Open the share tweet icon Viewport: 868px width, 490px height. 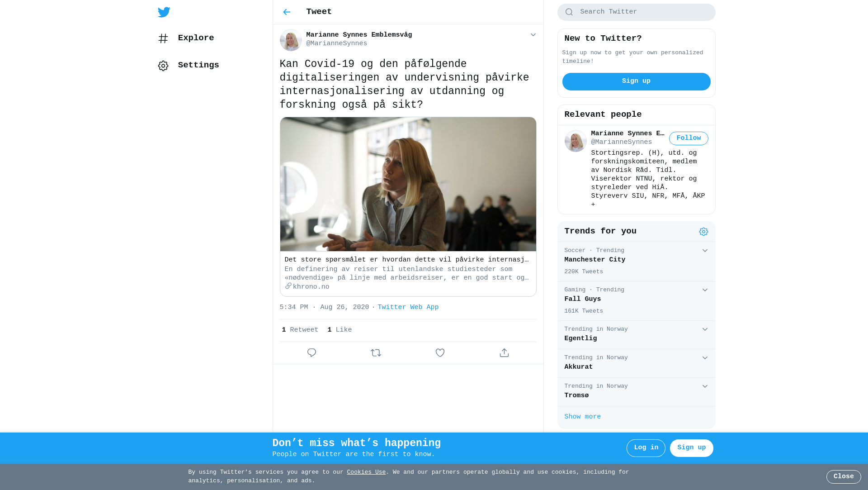point(504,353)
